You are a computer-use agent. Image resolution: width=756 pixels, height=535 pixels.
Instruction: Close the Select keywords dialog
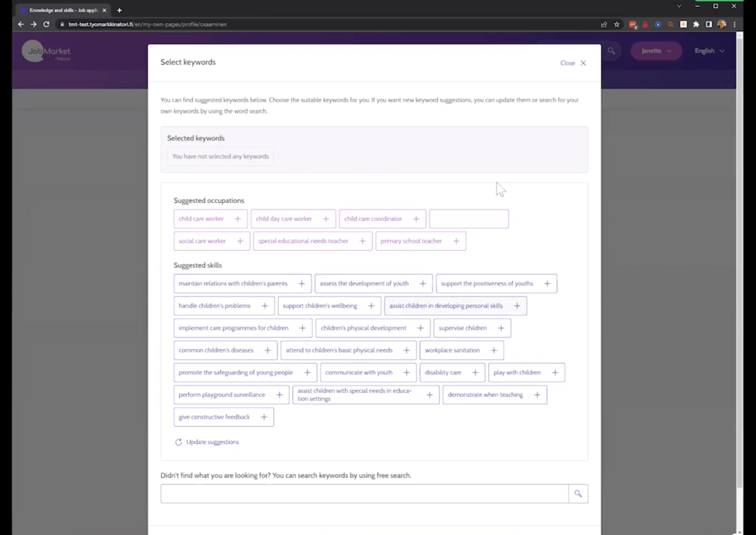(x=573, y=63)
